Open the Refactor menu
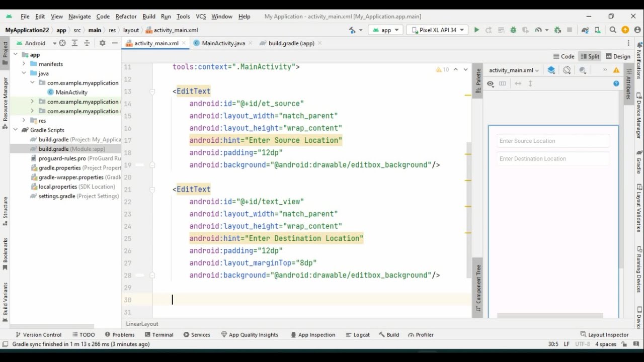Viewport: 644px width, 362px height. [126, 17]
